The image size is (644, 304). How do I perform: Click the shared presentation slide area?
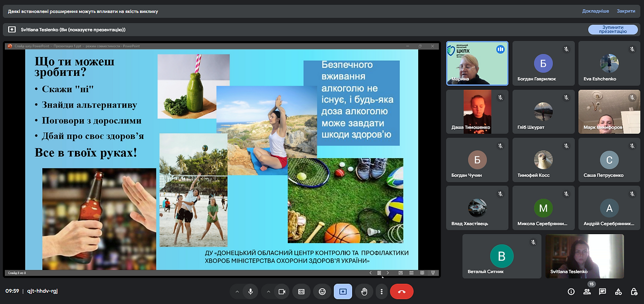(x=221, y=159)
